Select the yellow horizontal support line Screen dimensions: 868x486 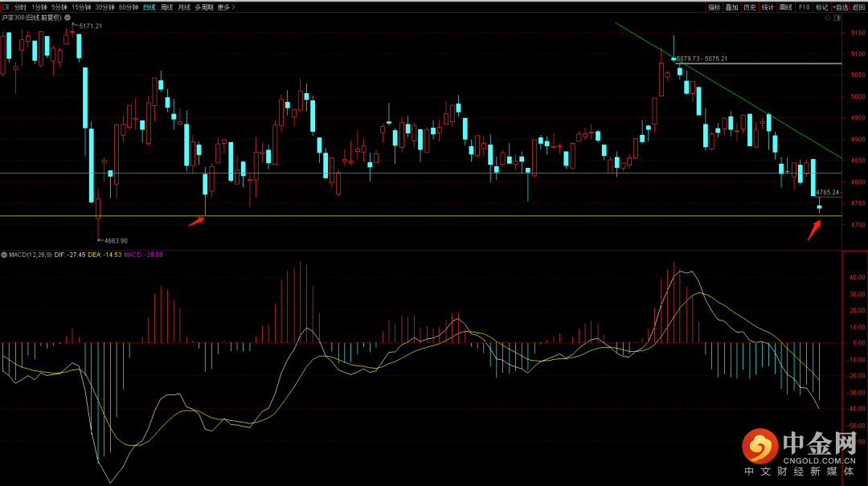tap(402, 215)
